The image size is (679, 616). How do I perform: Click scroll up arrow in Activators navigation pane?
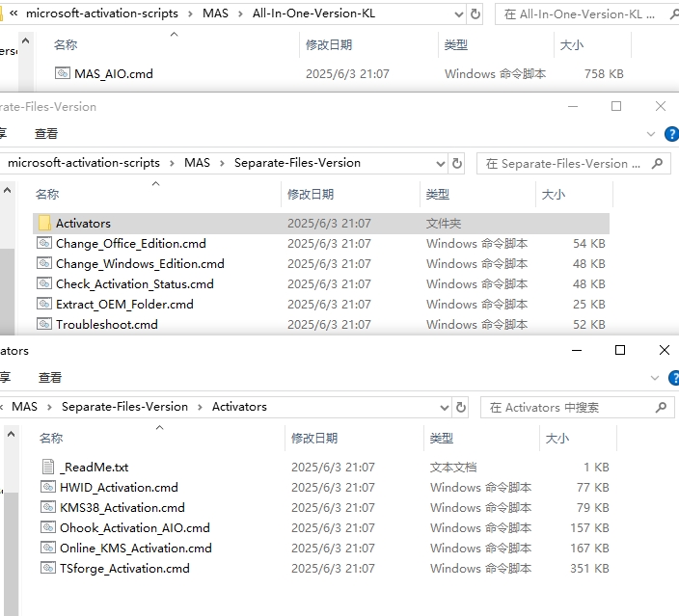[11, 434]
